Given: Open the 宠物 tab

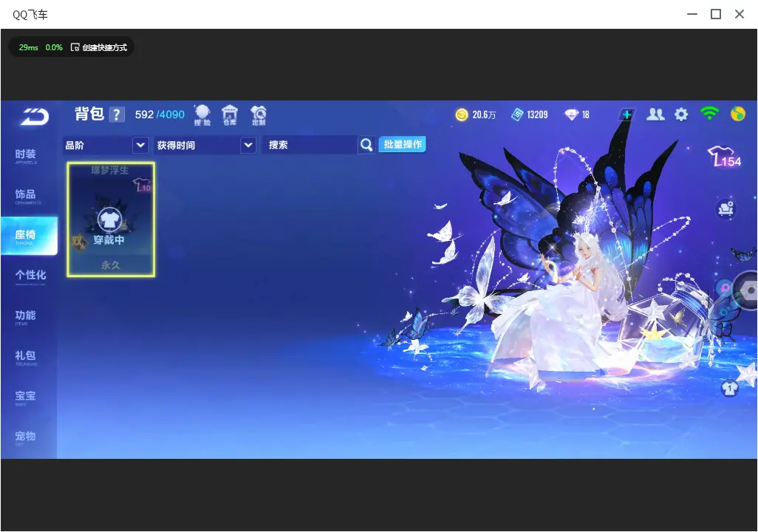Looking at the screenshot, I should pos(26,437).
